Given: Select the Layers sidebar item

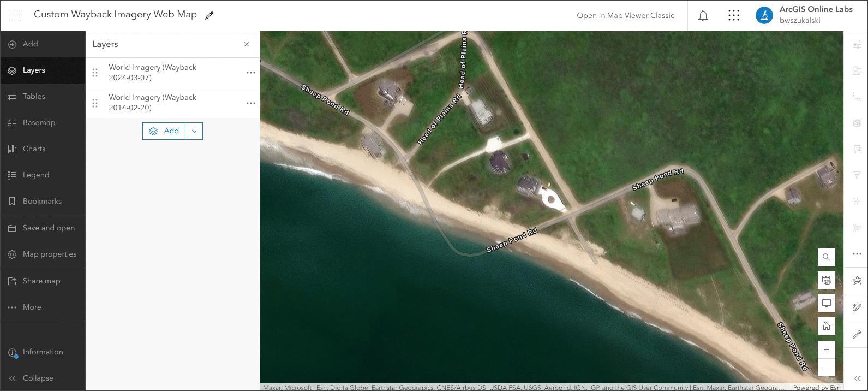Looking at the screenshot, I should [x=43, y=70].
